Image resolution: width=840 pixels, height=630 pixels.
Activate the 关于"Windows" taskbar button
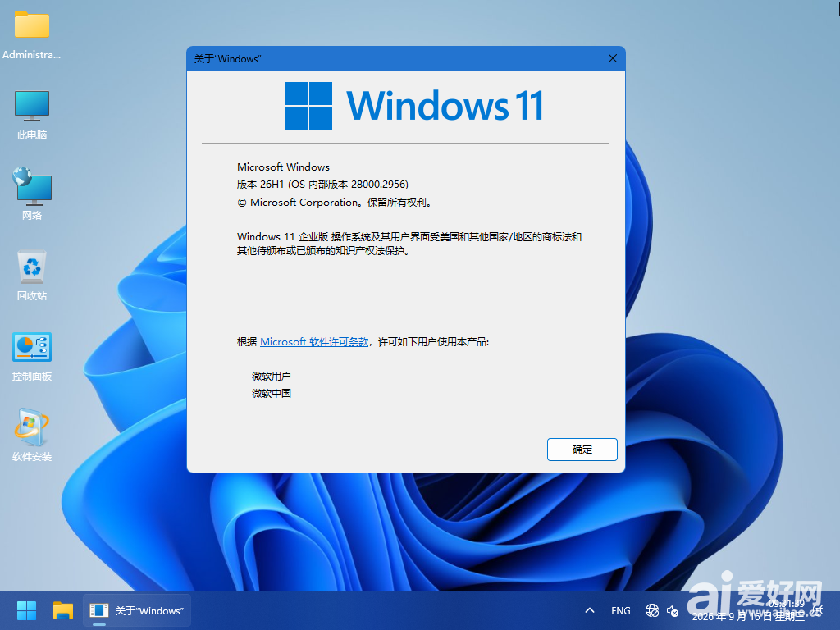pyautogui.click(x=137, y=610)
